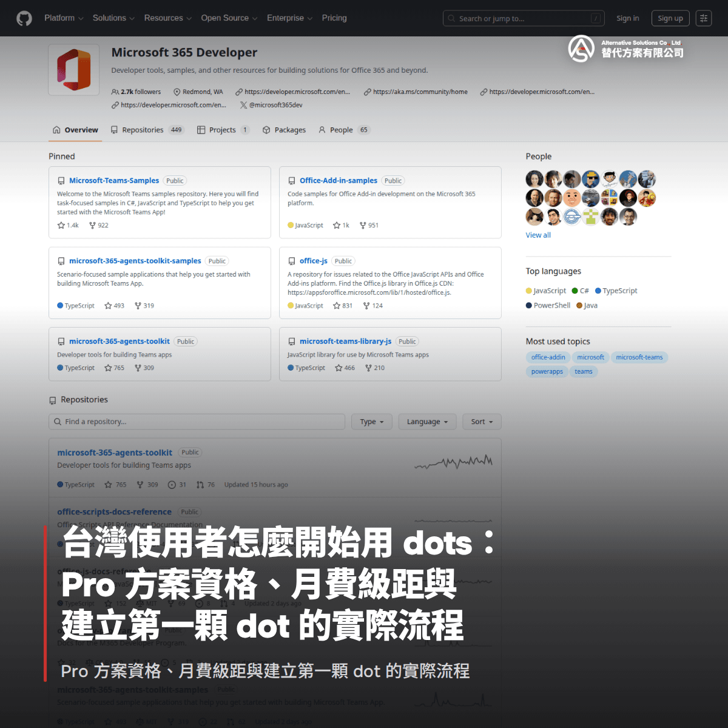Open the @microsoft365dev X profile link
This screenshot has height=728, width=728.
pos(271,105)
